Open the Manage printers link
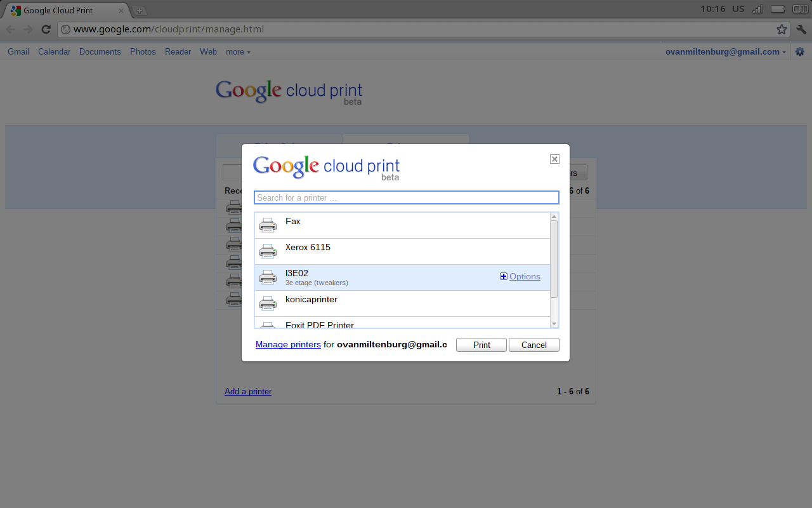The width and height of the screenshot is (812, 508). coord(288,345)
